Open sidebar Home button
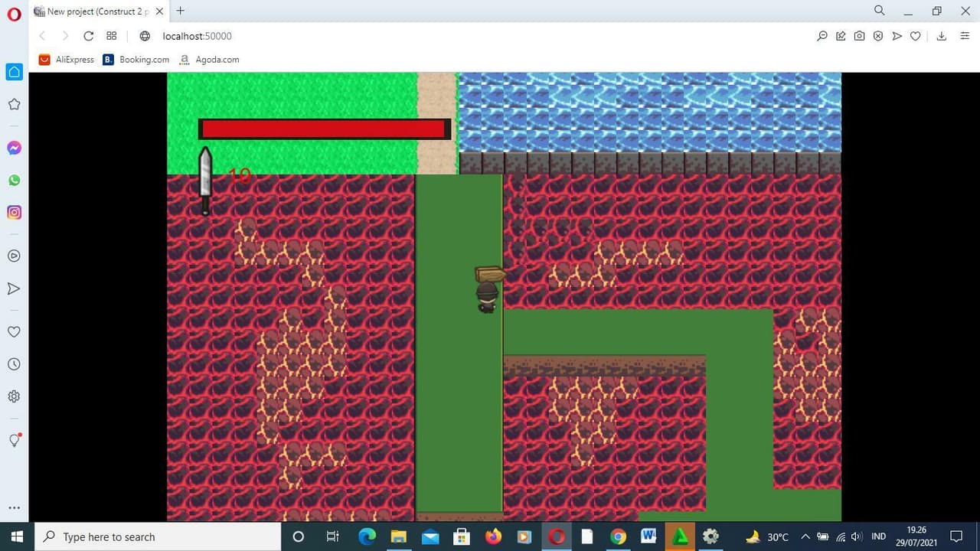 (x=14, y=72)
